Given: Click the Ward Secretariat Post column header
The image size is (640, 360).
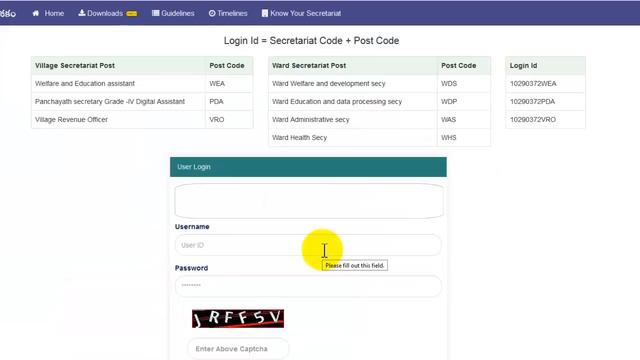Looking at the screenshot, I should (x=353, y=65).
